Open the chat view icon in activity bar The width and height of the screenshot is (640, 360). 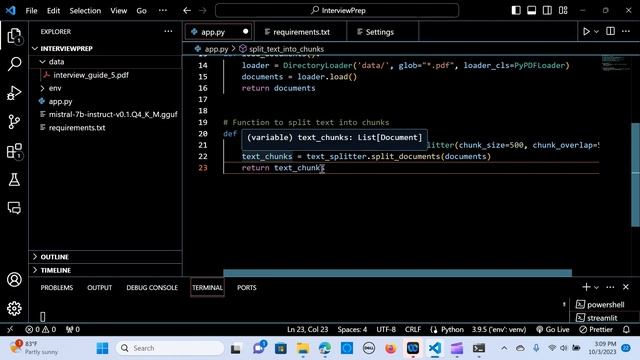click(x=14, y=208)
